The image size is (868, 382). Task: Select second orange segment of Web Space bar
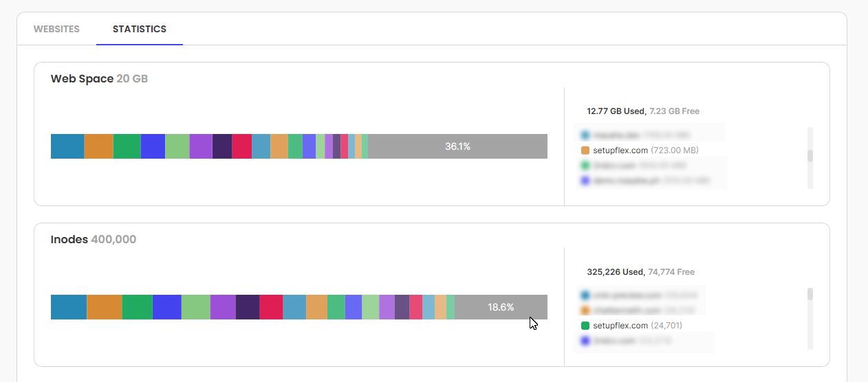point(98,146)
